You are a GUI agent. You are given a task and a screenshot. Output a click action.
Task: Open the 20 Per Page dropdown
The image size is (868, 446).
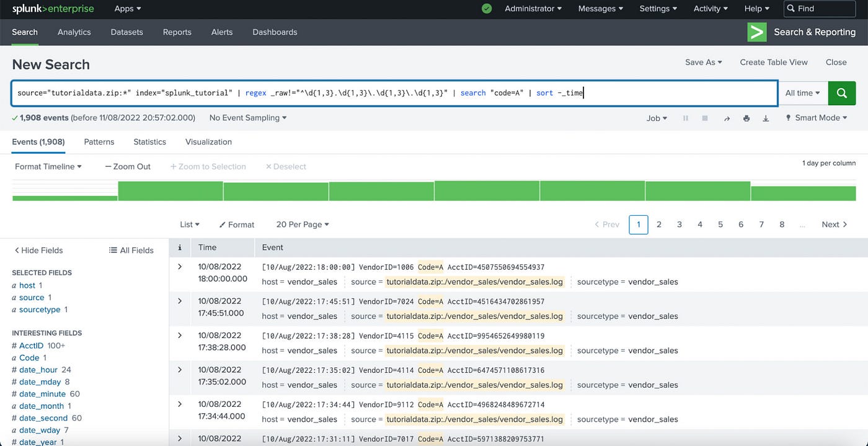(x=302, y=224)
